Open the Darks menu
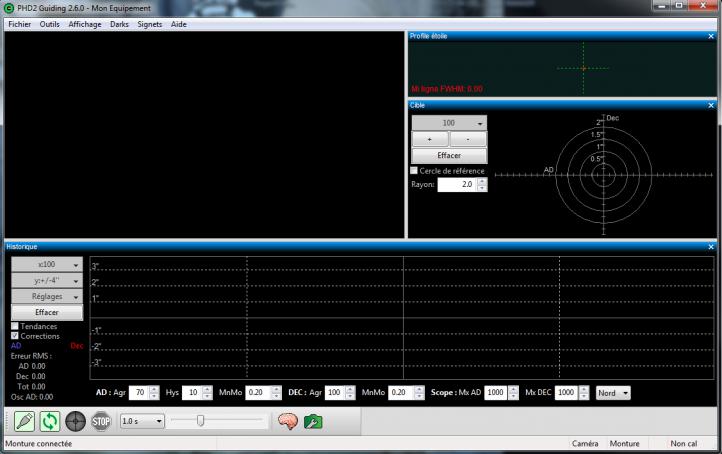Image resolution: width=722 pixels, height=454 pixels. tap(119, 24)
